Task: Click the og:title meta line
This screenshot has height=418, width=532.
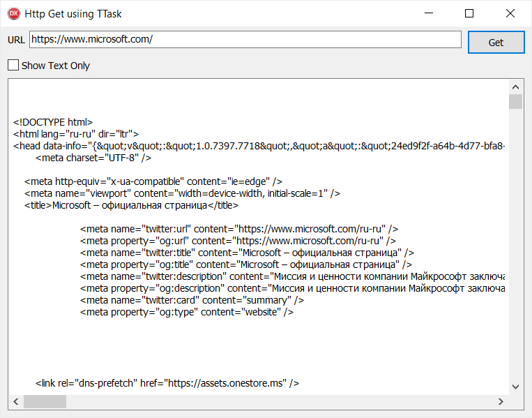Action: point(246,265)
